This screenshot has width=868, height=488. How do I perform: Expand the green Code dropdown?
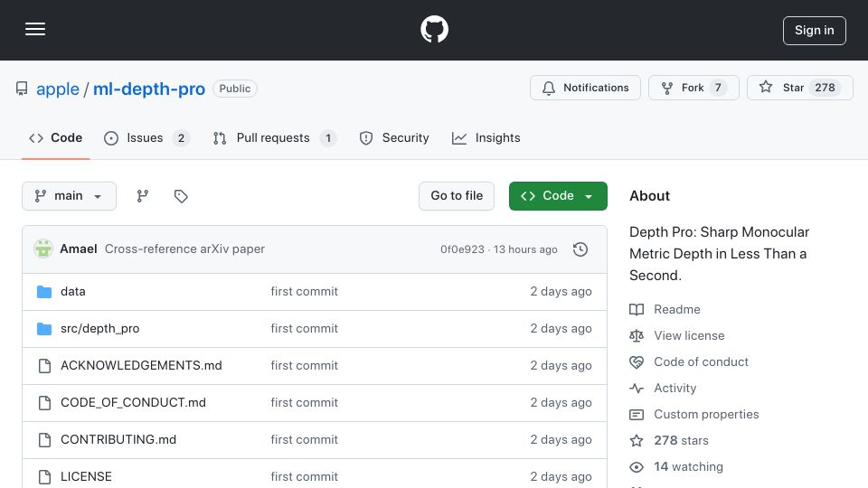[x=558, y=196]
